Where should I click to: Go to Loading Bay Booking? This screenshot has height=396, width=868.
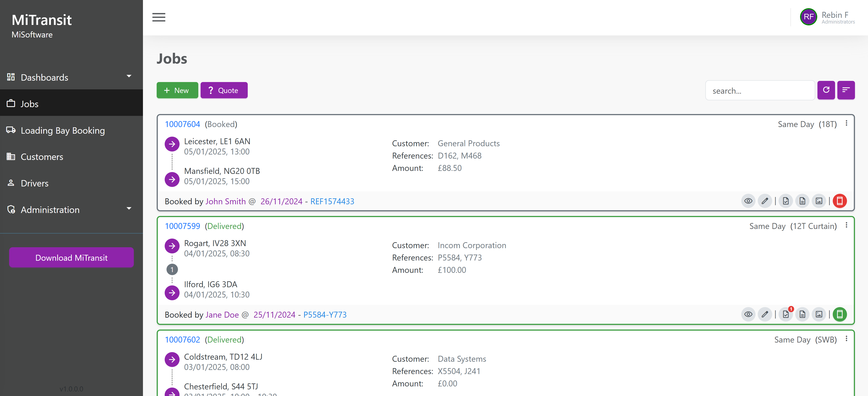pos(63,130)
